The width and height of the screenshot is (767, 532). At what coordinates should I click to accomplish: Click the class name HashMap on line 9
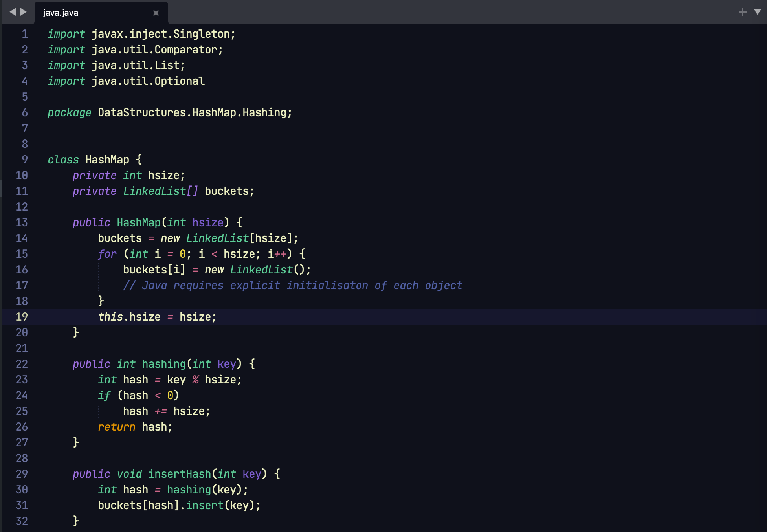click(107, 160)
